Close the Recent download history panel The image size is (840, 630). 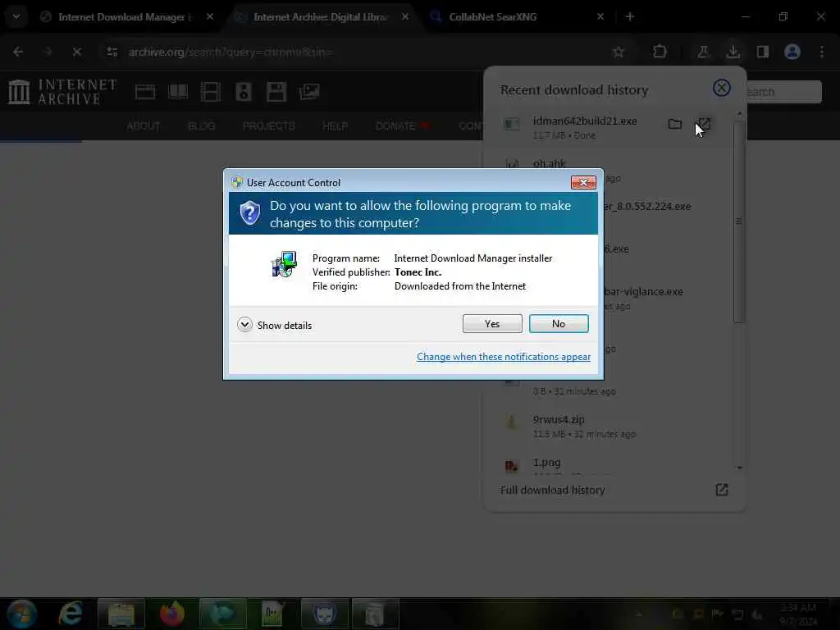point(721,88)
